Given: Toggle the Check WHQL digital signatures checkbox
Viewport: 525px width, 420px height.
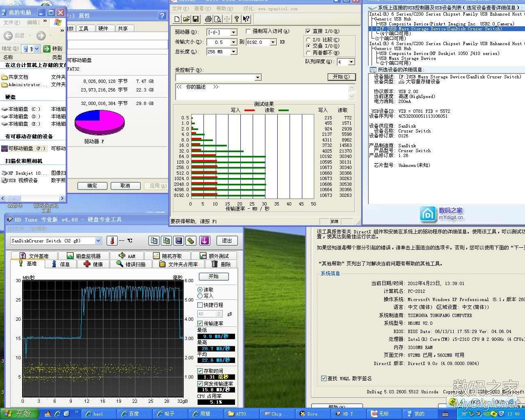Looking at the screenshot, I should pos(324,379).
